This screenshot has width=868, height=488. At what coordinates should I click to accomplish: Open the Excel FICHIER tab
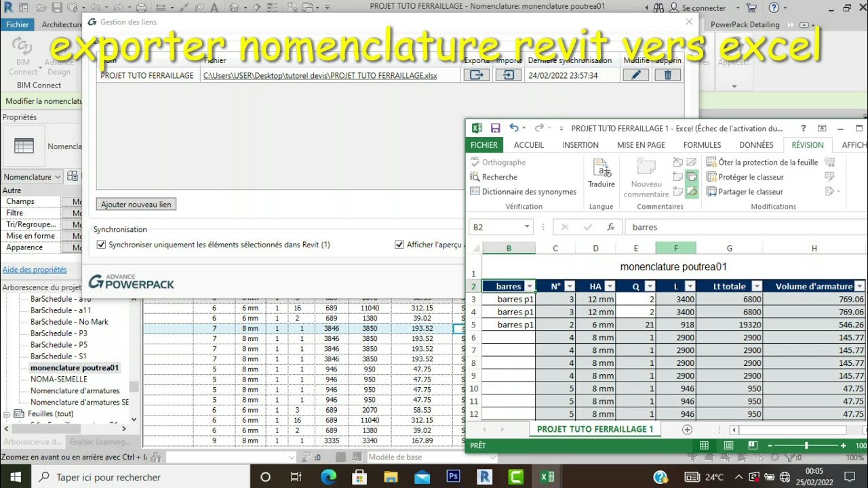pyautogui.click(x=484, y=145)
